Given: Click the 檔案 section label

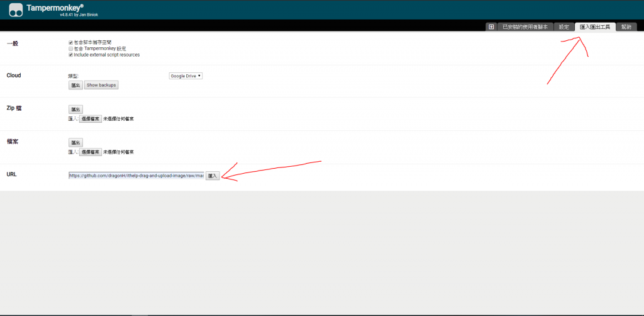Looking at the screenshot, I should [x=13, y=142].
